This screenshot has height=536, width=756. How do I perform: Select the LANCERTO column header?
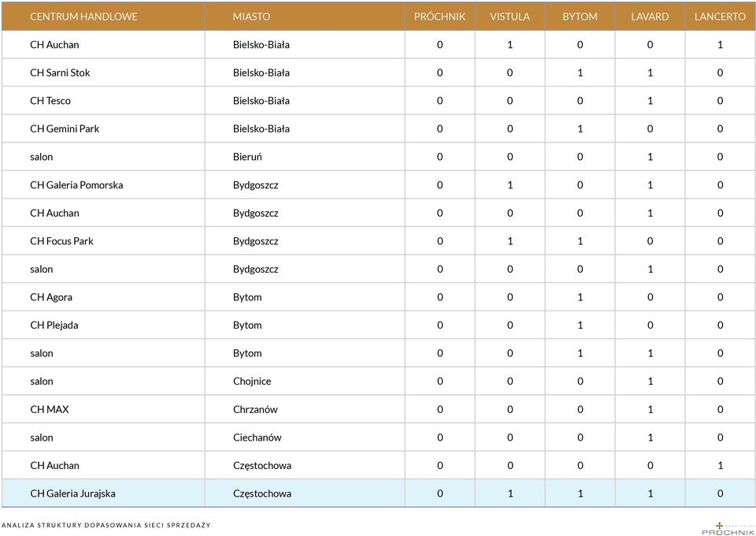coord(720,17)
